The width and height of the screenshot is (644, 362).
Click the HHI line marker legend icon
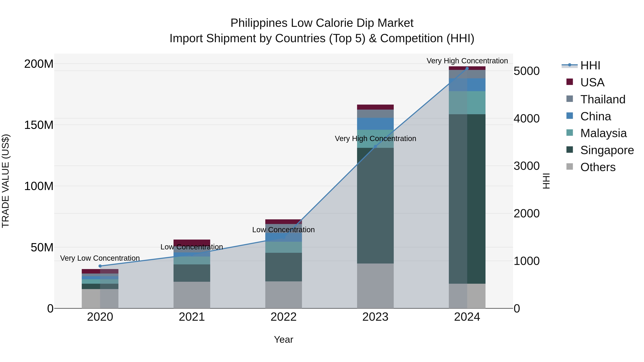pos(570,65)
